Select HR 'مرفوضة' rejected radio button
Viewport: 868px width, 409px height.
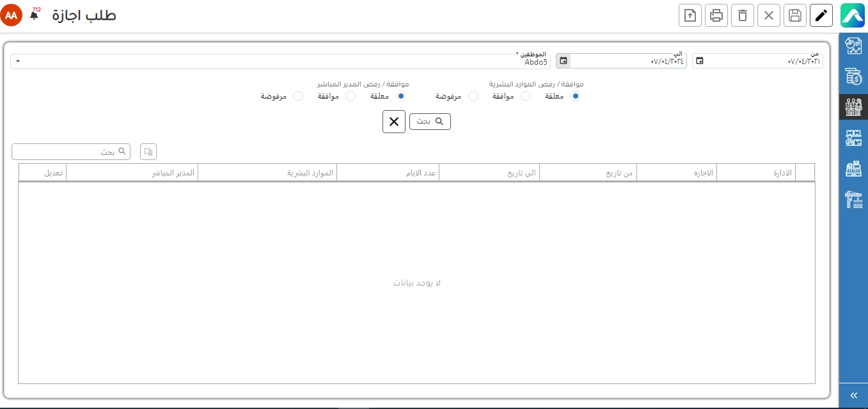pyautogui.click(x=473, y=96)
